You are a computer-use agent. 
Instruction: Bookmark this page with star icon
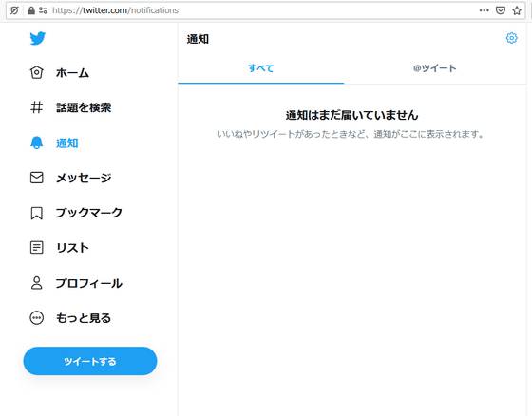(517, 10)
